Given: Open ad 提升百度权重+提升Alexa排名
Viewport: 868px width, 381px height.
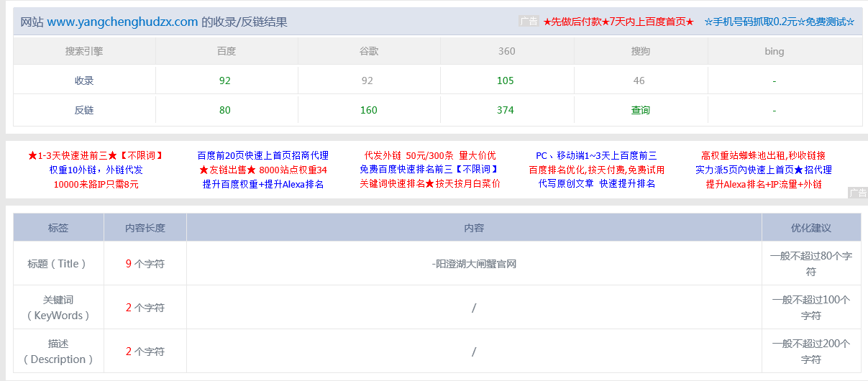Looking at the screenshot, I should [262, 184].
